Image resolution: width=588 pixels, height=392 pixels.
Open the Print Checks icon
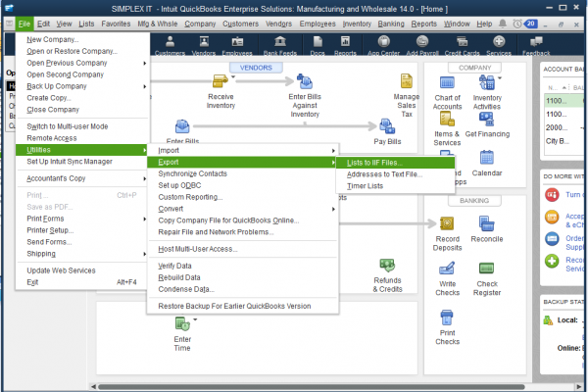tap(447, 318)
